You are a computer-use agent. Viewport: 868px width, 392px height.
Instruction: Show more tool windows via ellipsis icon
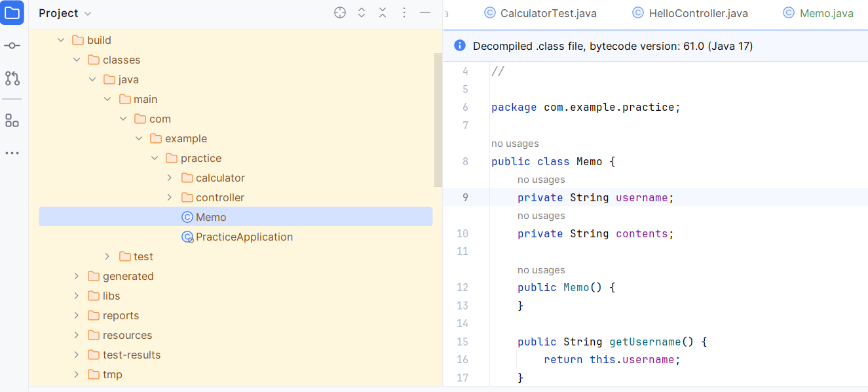[x=12, y=153]
